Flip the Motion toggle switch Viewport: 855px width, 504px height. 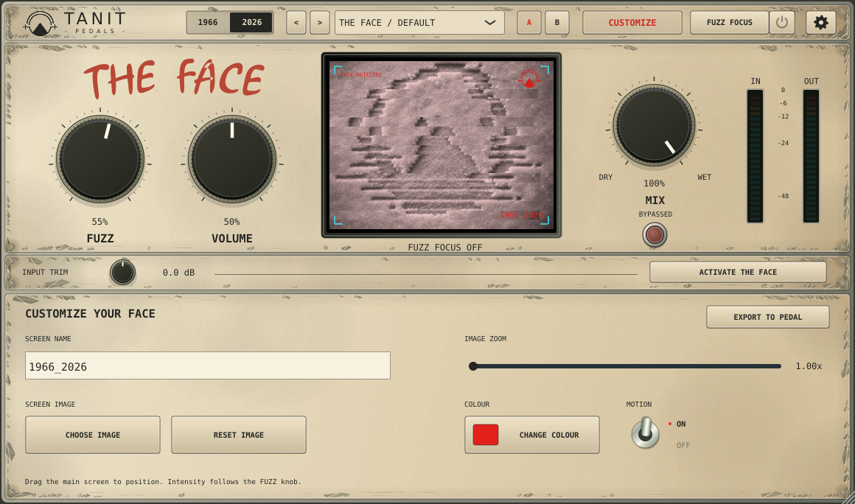[x=646, y=433]
